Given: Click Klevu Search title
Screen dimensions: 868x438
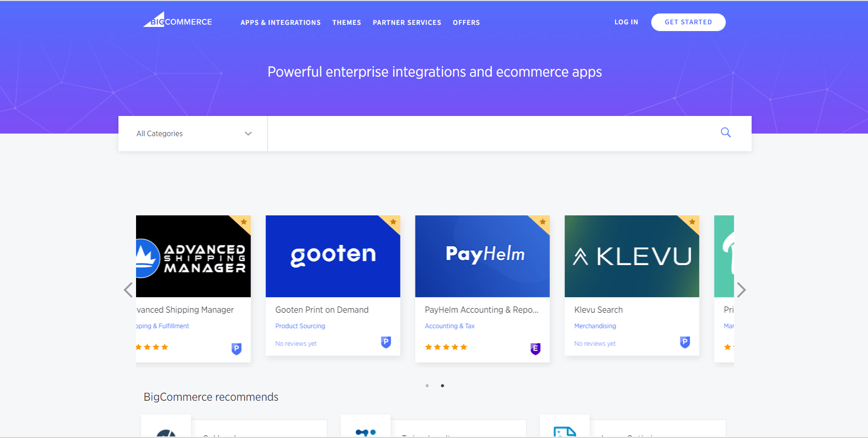Looking at the screenshot, I should pyautogui.click(x=598, y=310).
